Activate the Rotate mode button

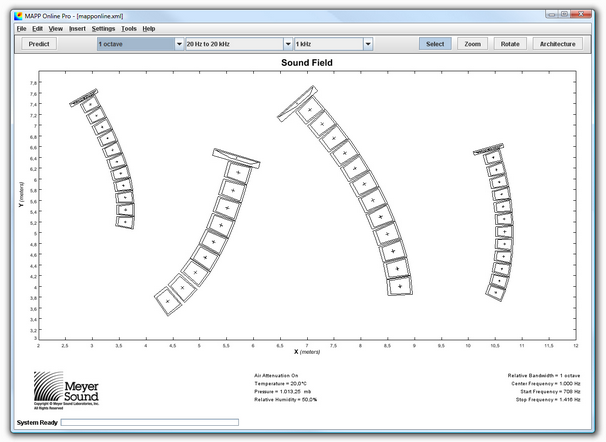coord(510,44)
